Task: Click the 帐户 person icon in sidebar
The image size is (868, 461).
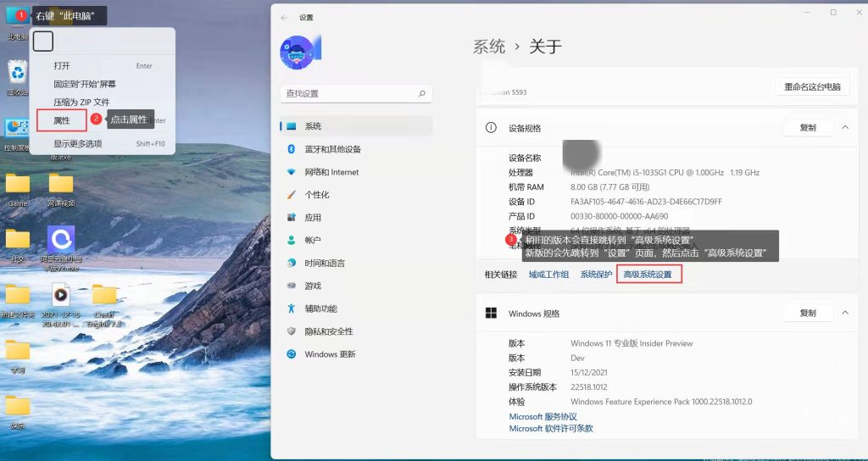Action: click(292, 240)
